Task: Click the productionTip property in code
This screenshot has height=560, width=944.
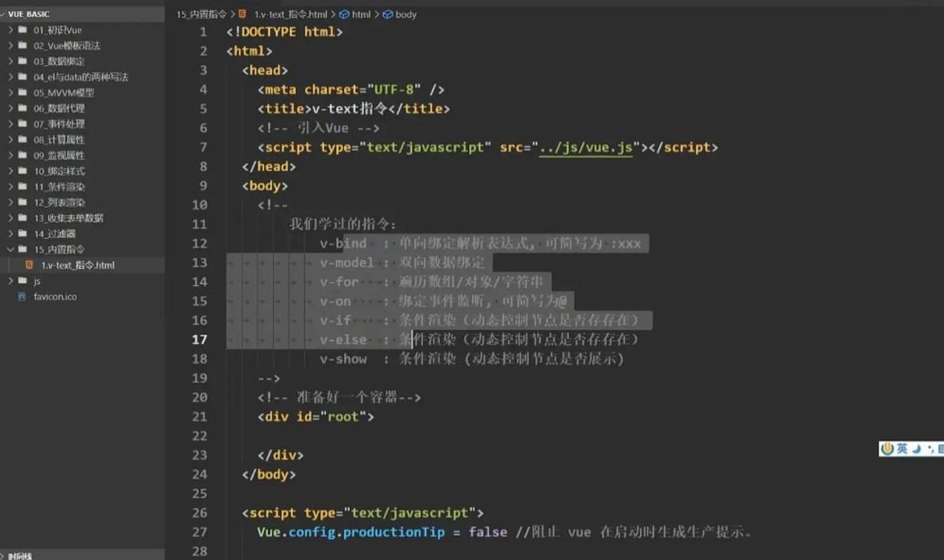Action: [x=394, y=532]
